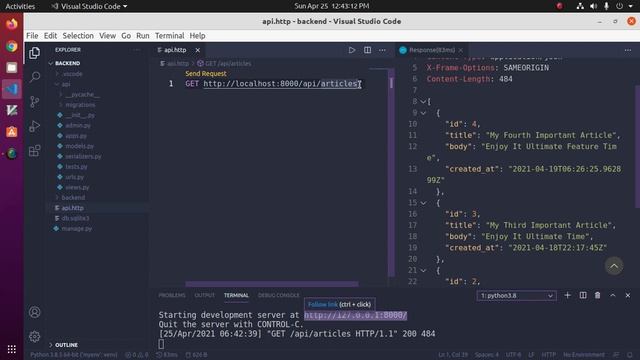Open the Run and Debug view
The height and width of the screenshot is (360, 640).
click(x=35, y=126)
